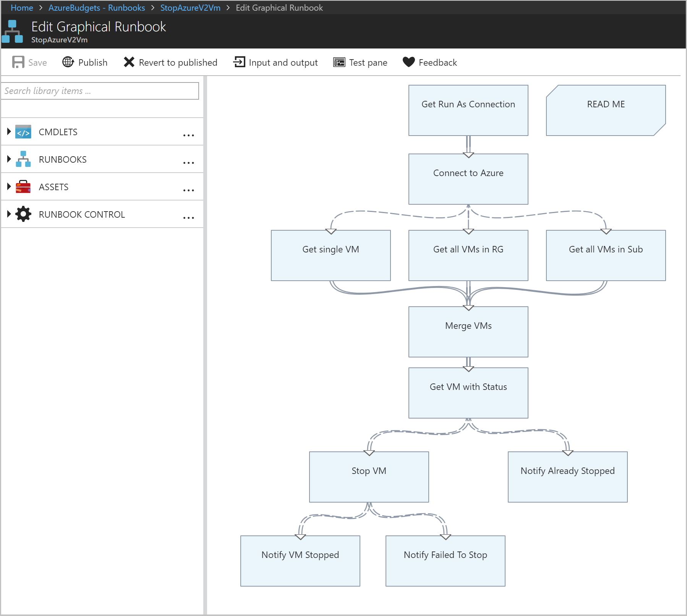Image resolution: width=687 pixels, height=616 pixels.
Task: Go to the Home breadcrumb link
Action: [x=22, y=8]
